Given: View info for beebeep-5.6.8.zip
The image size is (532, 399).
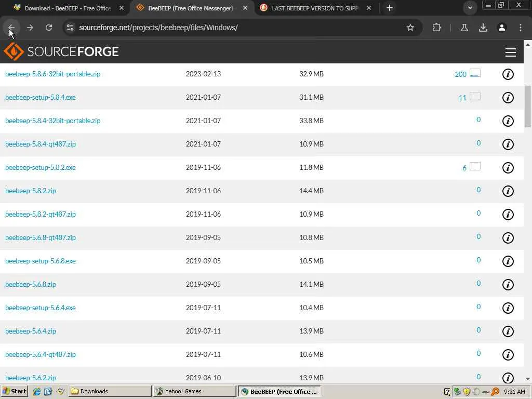Looking at the screenshot, I should pos(508,285).
